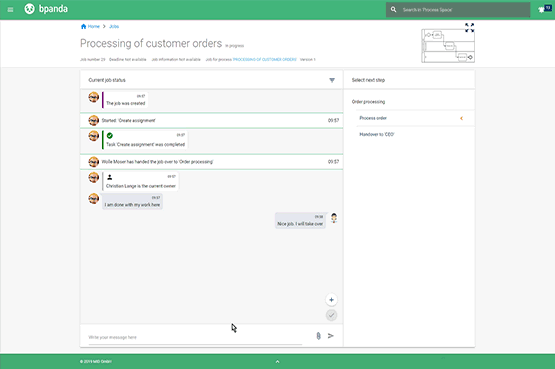Open the hamburger navigation menu
Screen dimensions: 555x369
click(x=10, y=10)
